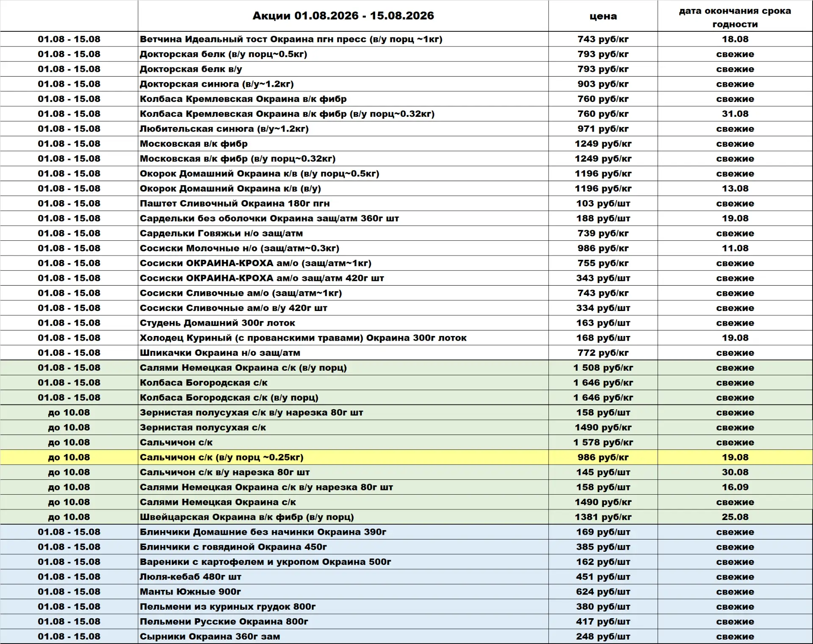Select the price '145 руб/шт'
Viewport: 813px width, 644px height.
click(603, 472)
